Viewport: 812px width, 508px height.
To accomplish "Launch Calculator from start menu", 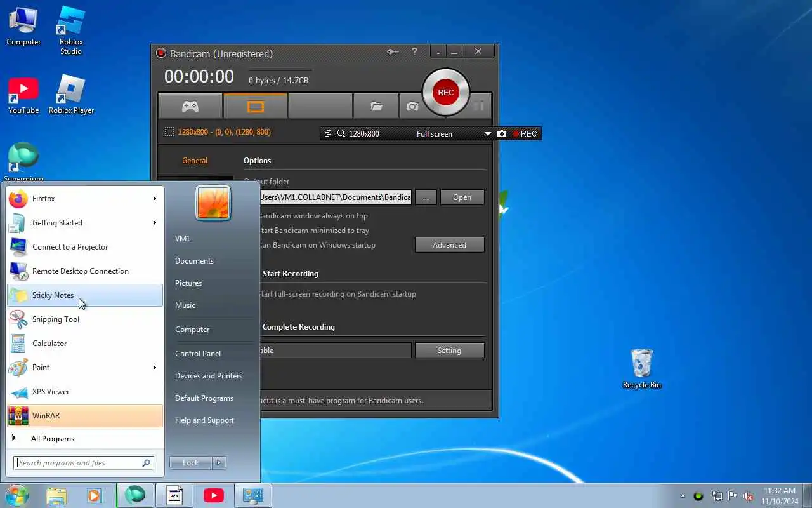I will coord(84,344).
